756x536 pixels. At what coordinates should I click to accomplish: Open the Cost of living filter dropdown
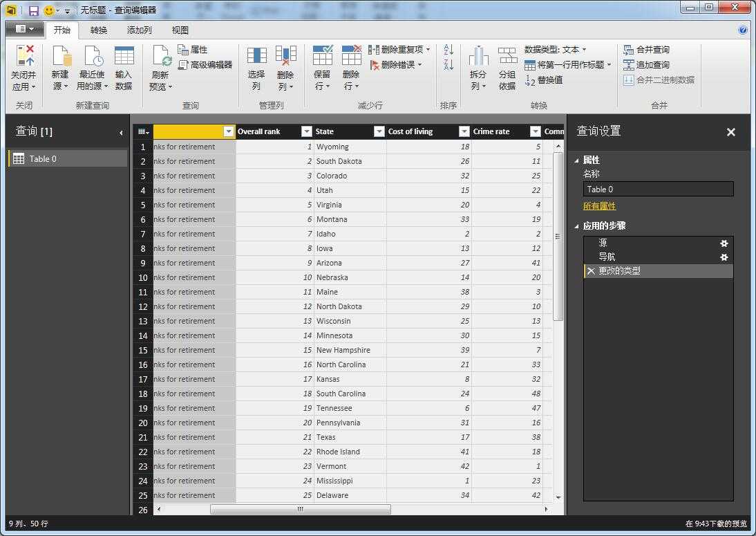tap(464, 131)
